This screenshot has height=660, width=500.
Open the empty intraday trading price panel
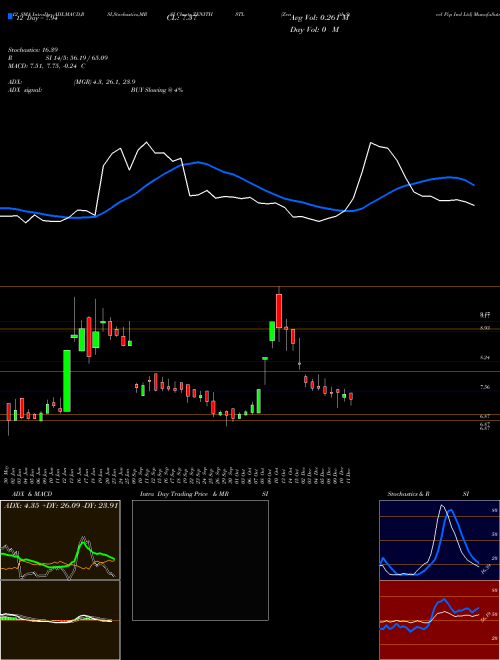(200, 560)
